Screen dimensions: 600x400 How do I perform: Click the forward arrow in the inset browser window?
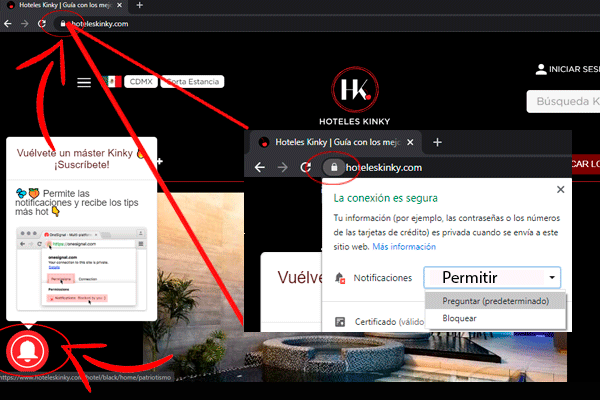pyautogui.click(x=282, y=167)
